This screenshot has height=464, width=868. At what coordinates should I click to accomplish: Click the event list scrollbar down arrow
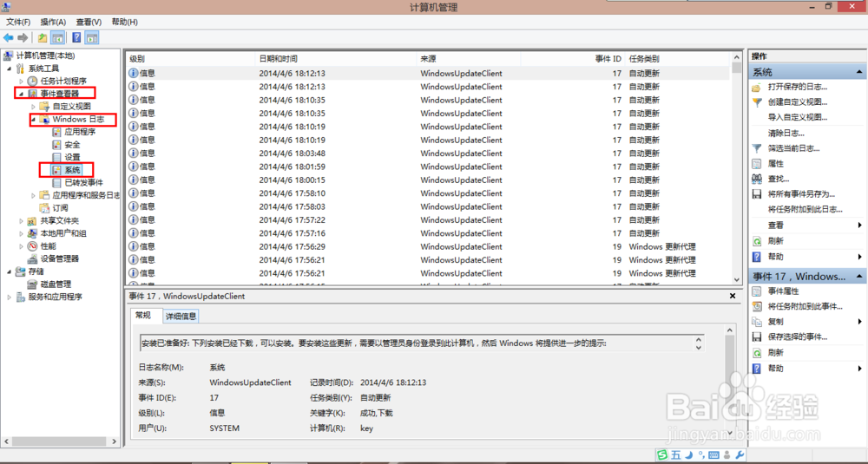736,280
